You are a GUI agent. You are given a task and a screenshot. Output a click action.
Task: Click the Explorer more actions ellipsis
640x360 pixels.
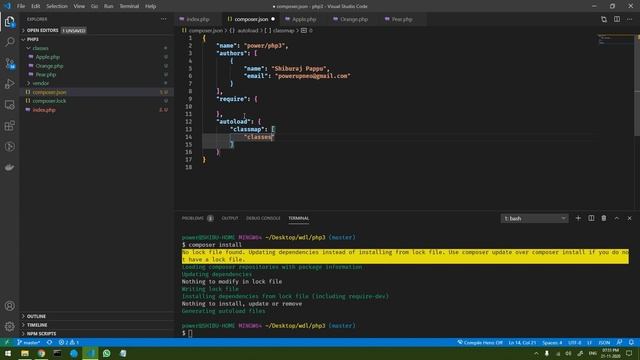click(x=164, y=19)
